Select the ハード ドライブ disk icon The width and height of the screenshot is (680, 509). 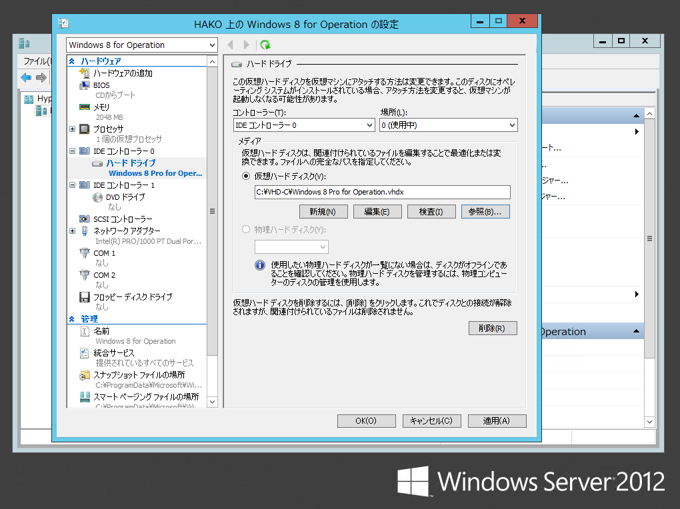tap(97, 163)
